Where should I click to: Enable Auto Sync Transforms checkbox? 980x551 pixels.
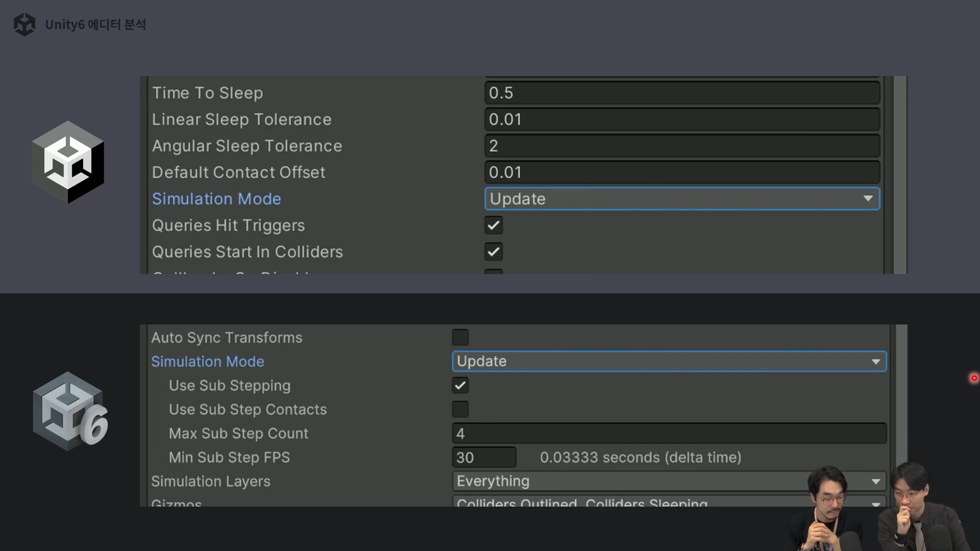[x=460, y=337]
